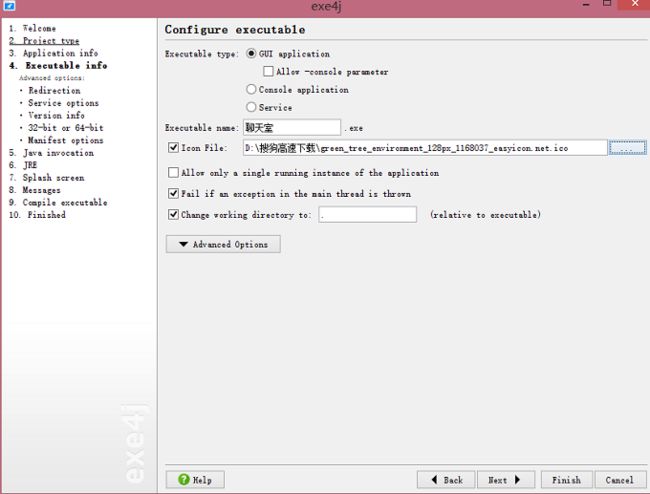
Task: Maximize the exe4j window
Action: 607,4
